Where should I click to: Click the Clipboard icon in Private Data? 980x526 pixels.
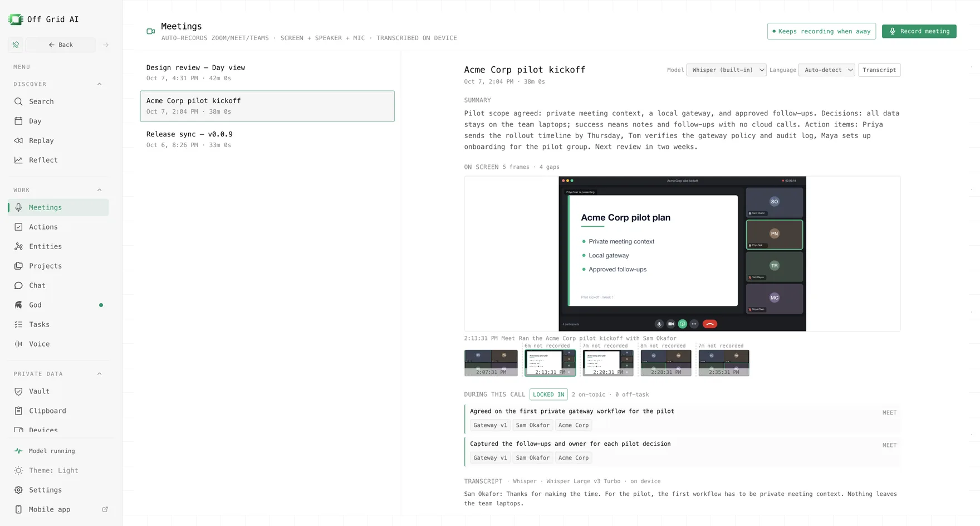click(x=18, y=411)
